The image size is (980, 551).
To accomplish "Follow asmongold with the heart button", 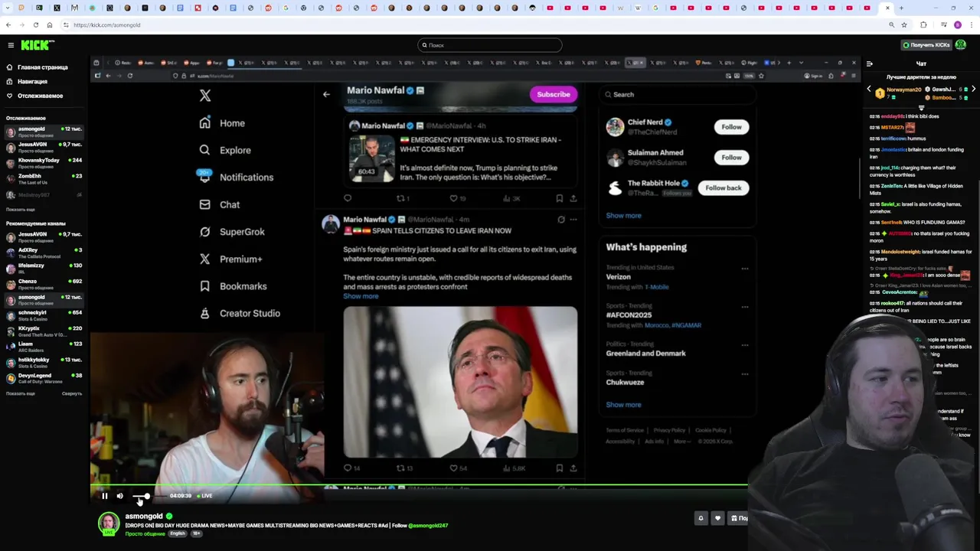I will pos(717,518).
